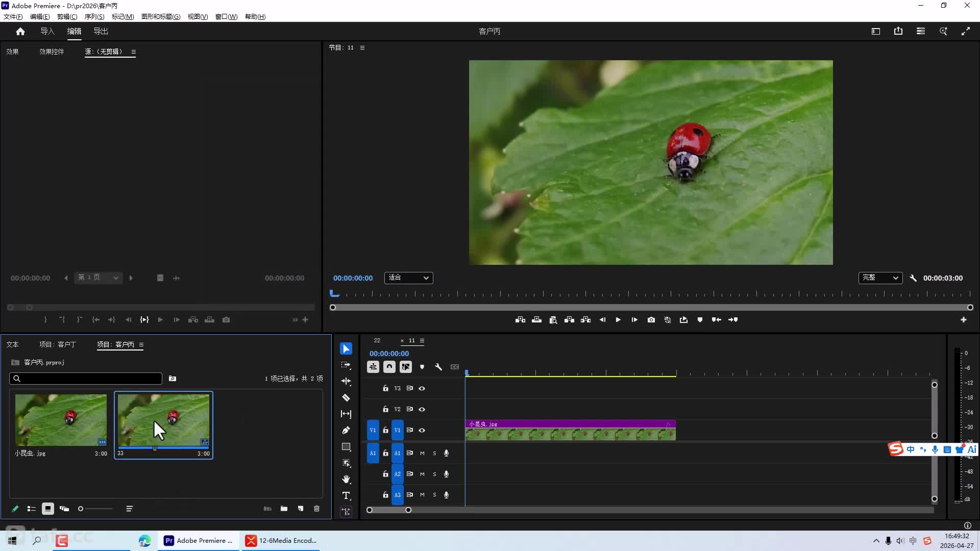This screenshot has width=980, height=551.
Task: Select the Type tool
Action: (x=346, y=495)
